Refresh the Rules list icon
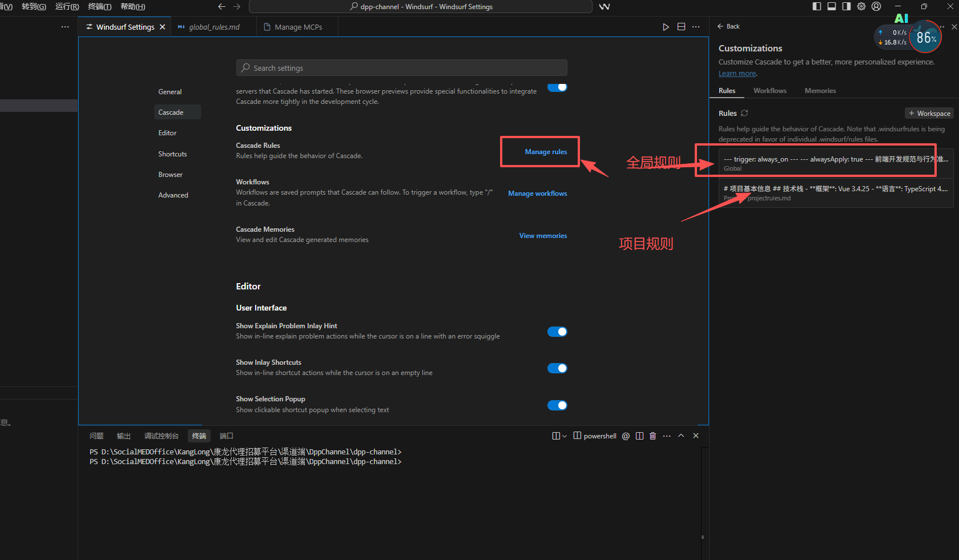 [744, 113]
